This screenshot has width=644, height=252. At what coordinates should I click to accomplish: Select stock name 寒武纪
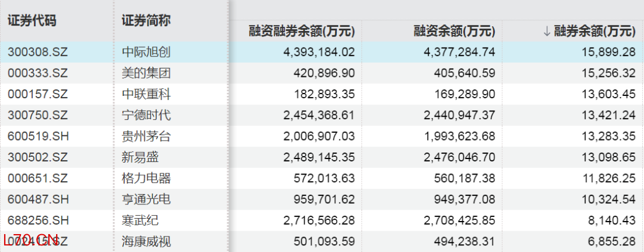[x=140, y=220]
